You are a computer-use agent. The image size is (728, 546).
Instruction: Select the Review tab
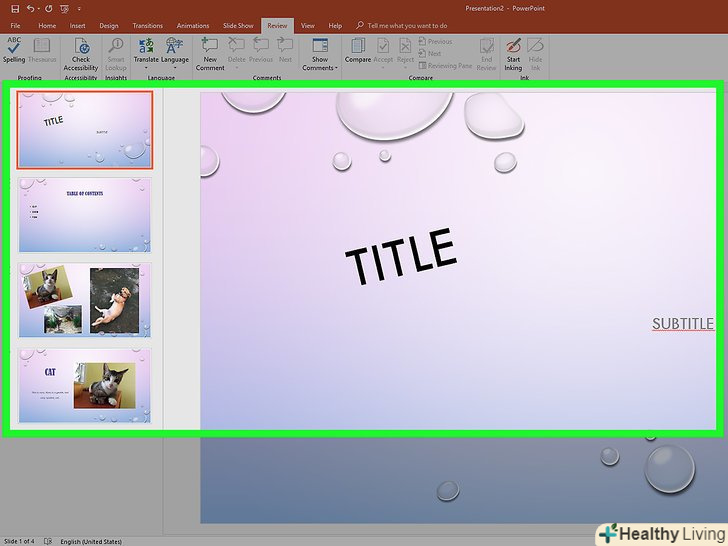tap(277, 26)
